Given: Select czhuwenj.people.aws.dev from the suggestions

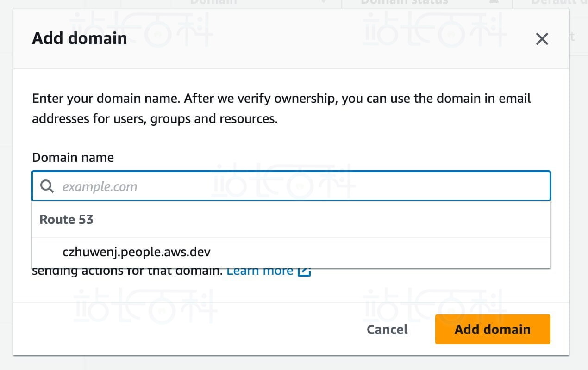Looking at the screenshot, I should tap(137, 252).
